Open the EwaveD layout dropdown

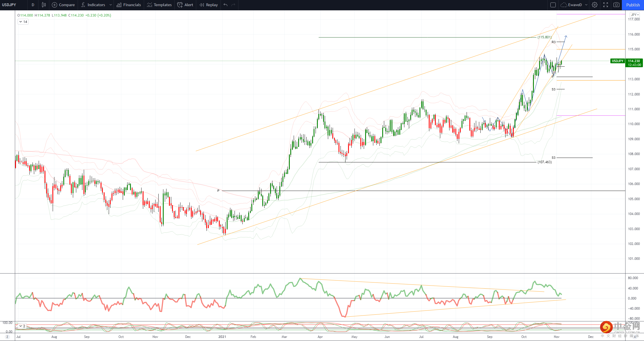point(586,5)
